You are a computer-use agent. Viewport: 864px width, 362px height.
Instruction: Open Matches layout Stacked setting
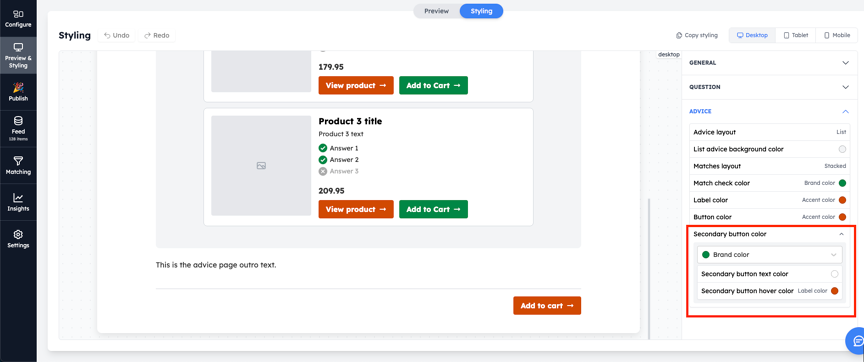coord(769,166)
